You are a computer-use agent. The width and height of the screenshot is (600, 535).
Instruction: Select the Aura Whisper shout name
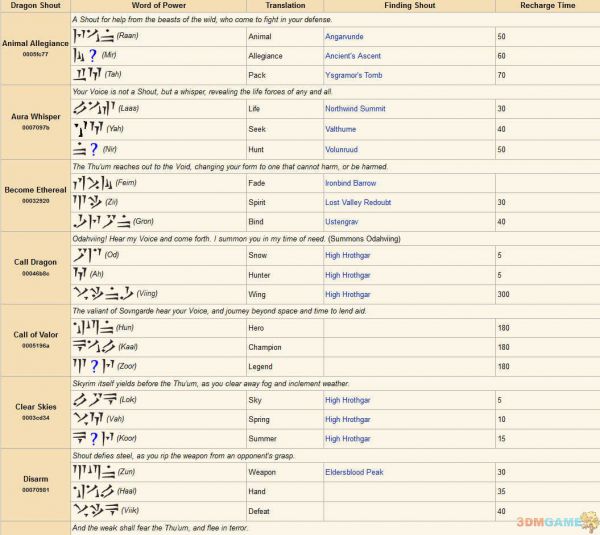tap(36, 116)
